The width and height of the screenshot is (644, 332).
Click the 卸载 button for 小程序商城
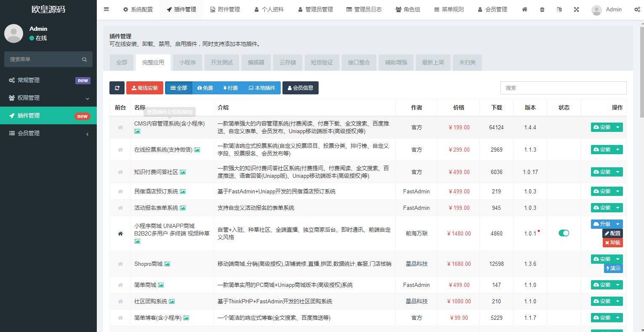612,243
